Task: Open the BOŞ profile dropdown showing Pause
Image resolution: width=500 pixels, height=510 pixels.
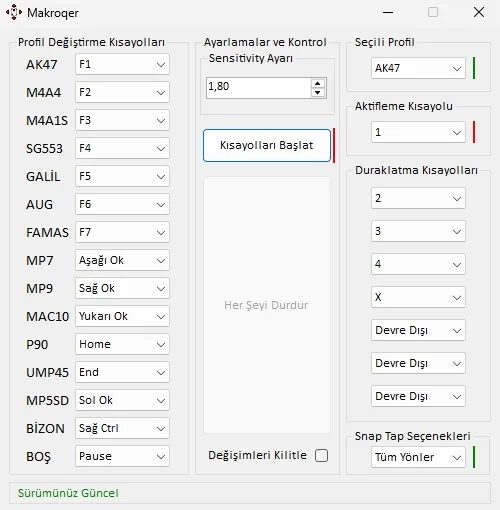Action: 122,456
